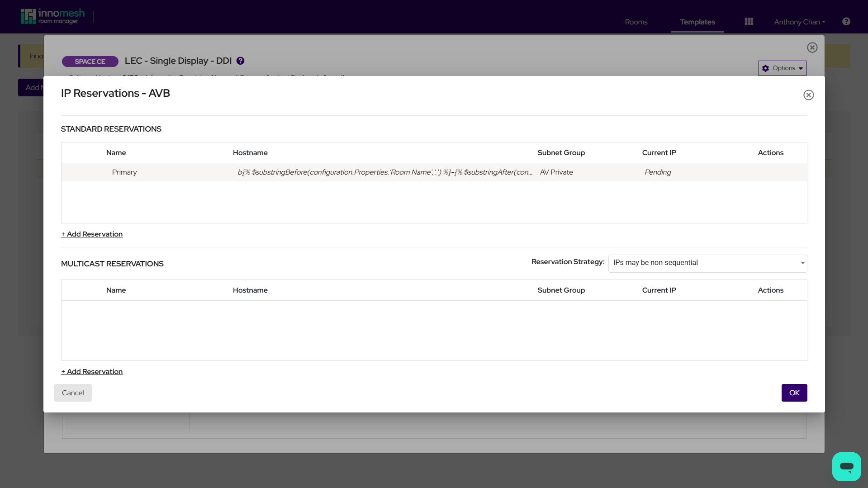
Task: Open the apps grid icon in the navbar
Action: (x=748, y=21)
